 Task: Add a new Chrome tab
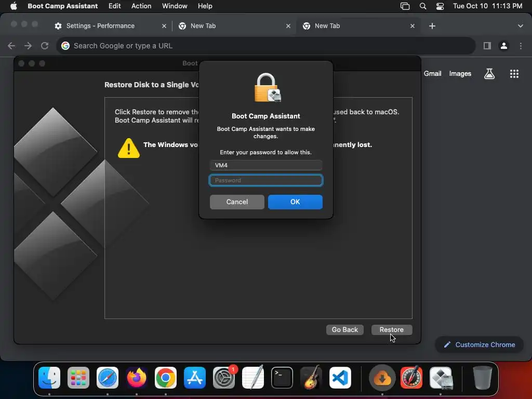432,26
